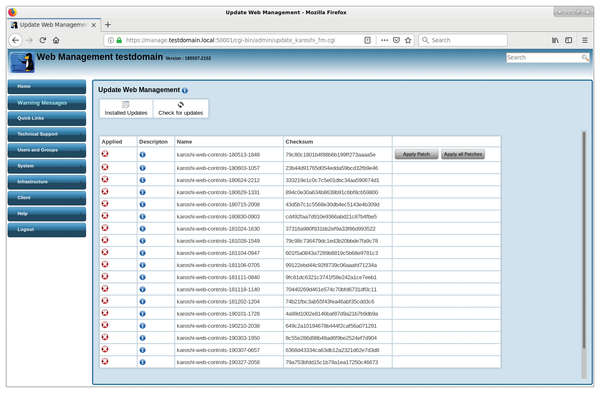Image resolution: width=600 pixels, height=393 pixels.
Task: Expand the Client sidebar menu
Action: point(47,198)
